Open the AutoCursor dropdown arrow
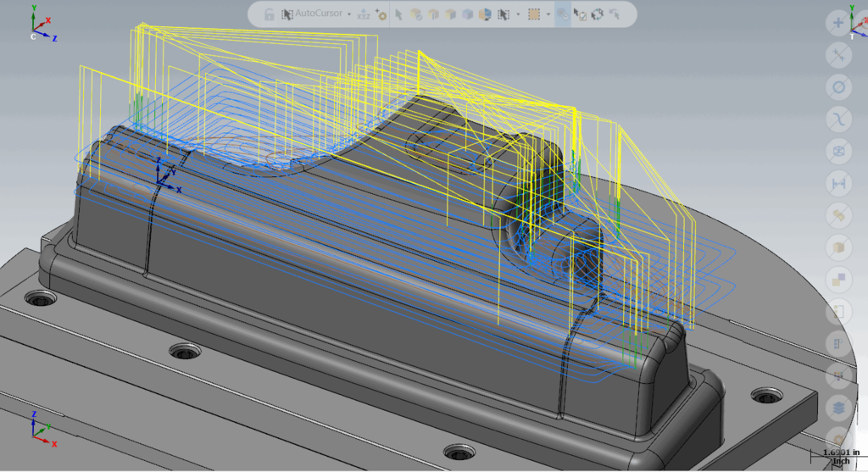 click(349, 14)
